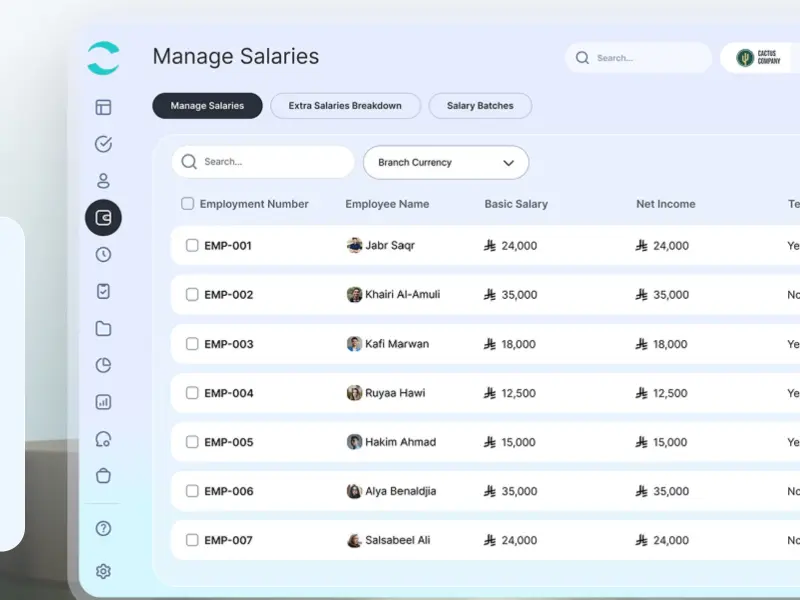Open the clipboard checklist sidebar icon
The width and height of the screenshot is (800, 600).
pos(103,291)
